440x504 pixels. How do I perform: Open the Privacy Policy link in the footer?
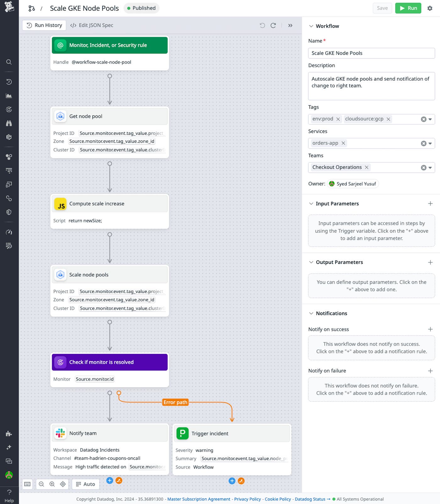click(247, 499)
